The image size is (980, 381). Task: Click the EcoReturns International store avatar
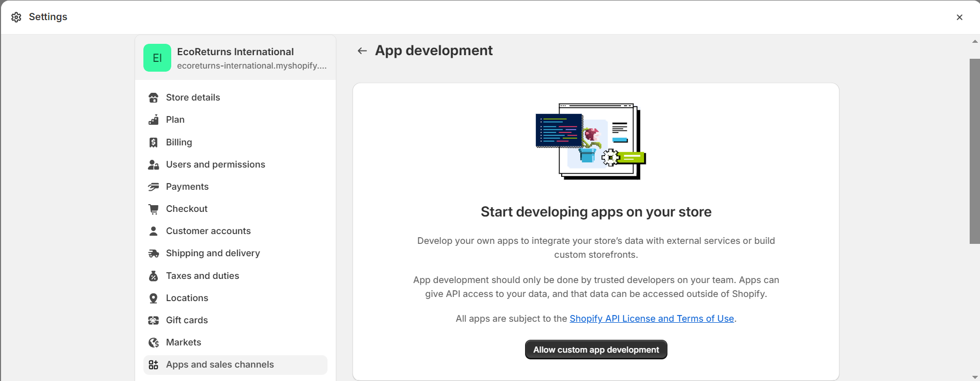click(x=157, y=58)
